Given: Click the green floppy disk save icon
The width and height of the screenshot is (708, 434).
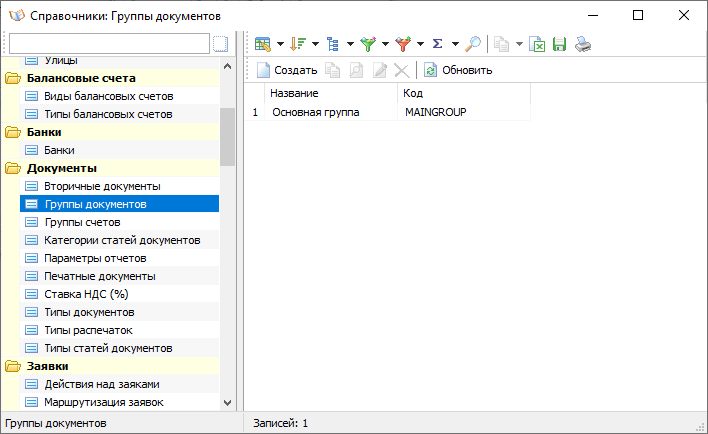Looking at the screenshot, I should click(x=559, y=44).
